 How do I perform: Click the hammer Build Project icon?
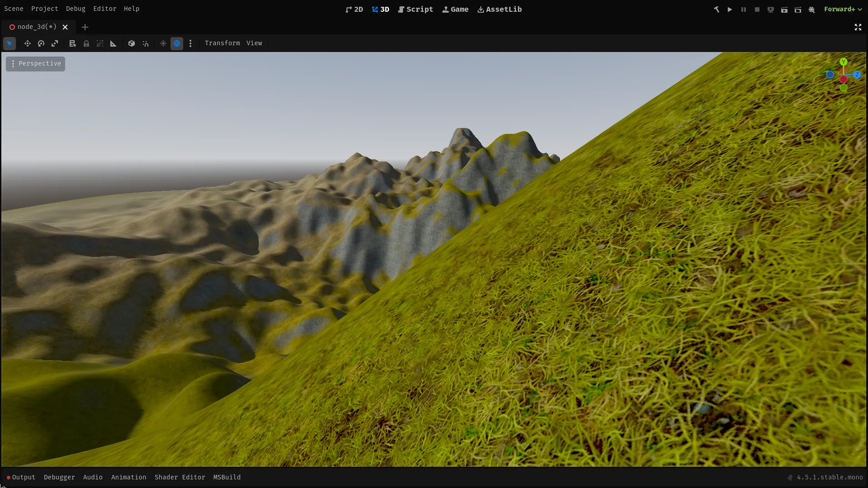[x=716, y=9]
